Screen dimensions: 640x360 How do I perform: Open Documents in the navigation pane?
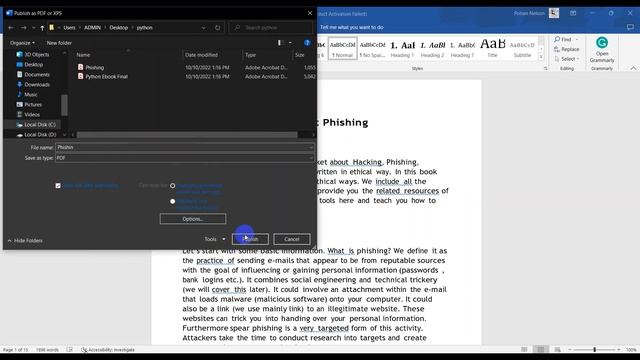coord(33,75)
